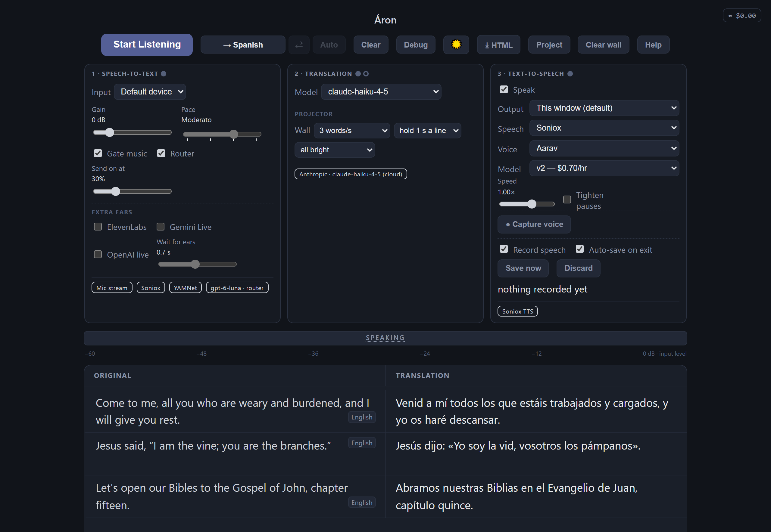The height and width of the screenshot is (532, 771).
Task: Click the Clear wall button
Action: [603, 45]
